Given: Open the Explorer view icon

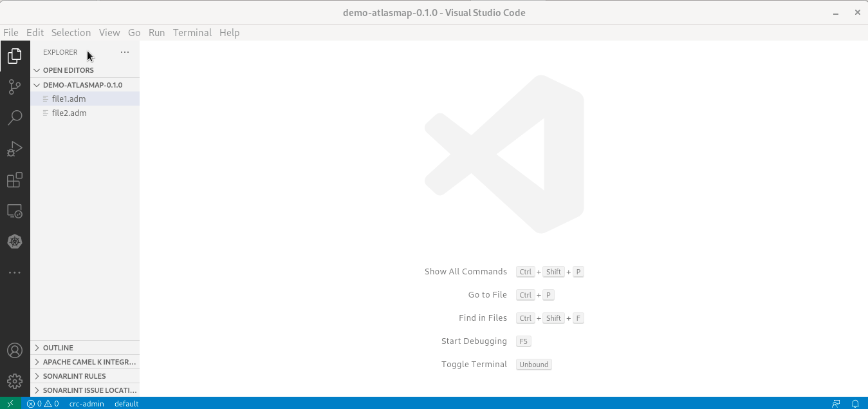Looking at the screenshot, I should 15,56.
